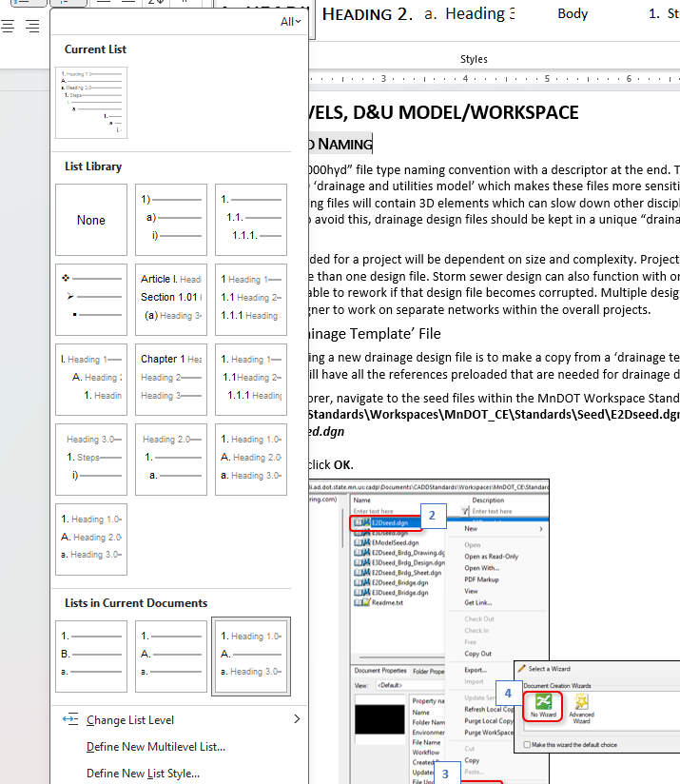Click the Styles group label
The image size is (680, 784).
[x=474, y=59]
